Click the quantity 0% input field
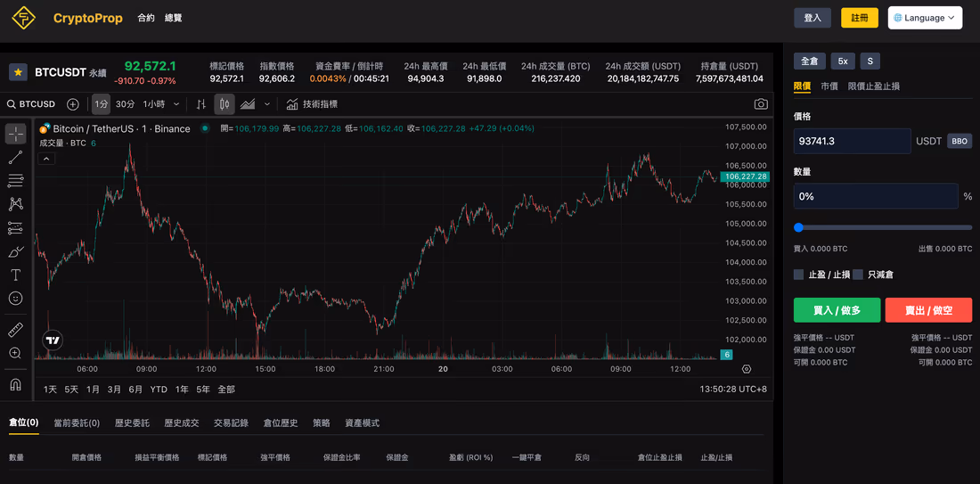The height and width of the screenshot is (484, 980). coord(876,196)
